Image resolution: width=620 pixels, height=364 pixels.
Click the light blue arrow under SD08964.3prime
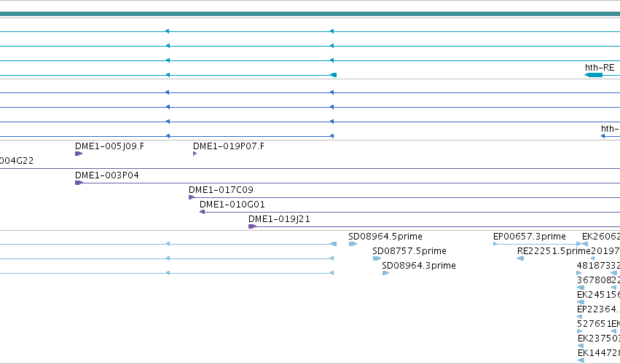tap(385, 273)
